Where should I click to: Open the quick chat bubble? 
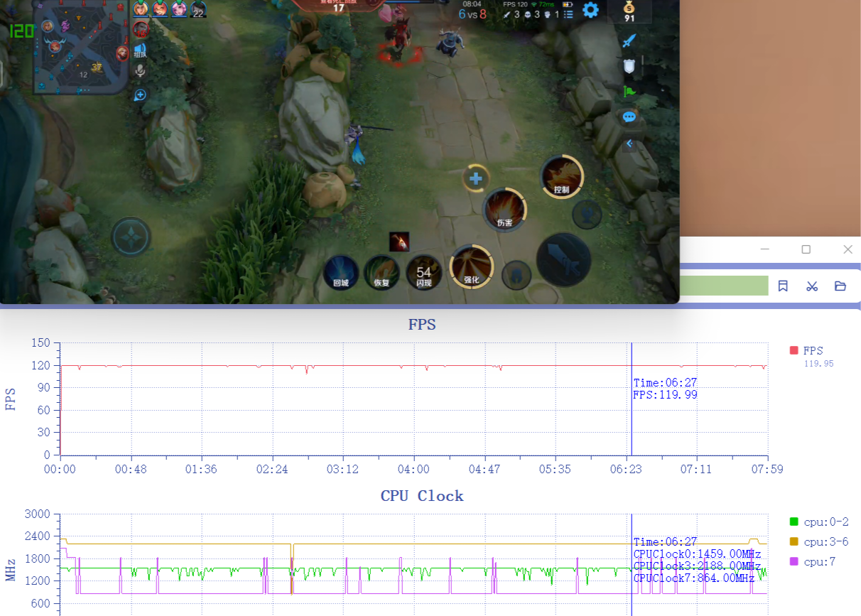[629, 117]
